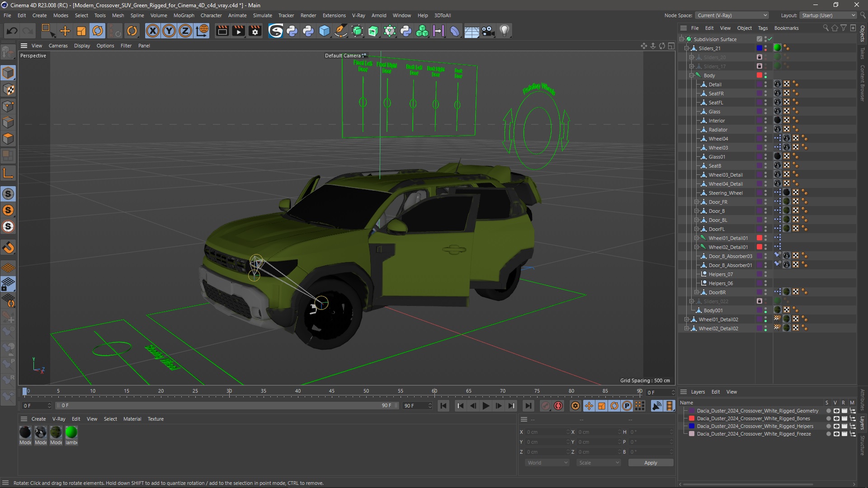The image size is (868, 488).
Task: Click the coordinate system icon
Action: pos(202,31)
